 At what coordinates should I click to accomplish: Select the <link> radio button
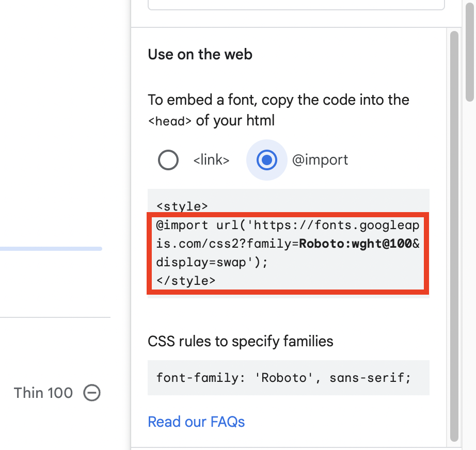(x=168, y=160)
